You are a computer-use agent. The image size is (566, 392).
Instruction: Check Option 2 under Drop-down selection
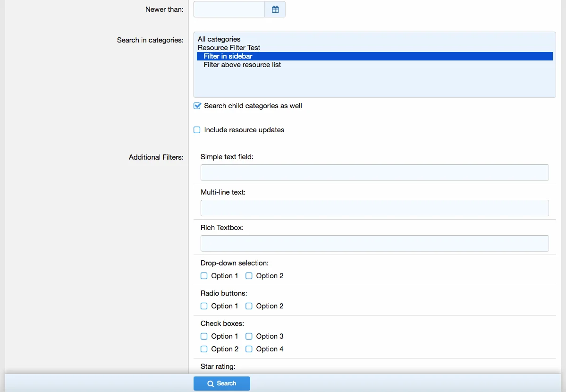(249, 276)
